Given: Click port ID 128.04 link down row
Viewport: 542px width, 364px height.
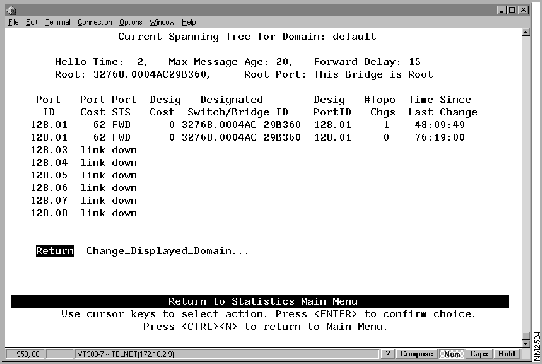Looking at the screenshot, I should tap(84, 162).
